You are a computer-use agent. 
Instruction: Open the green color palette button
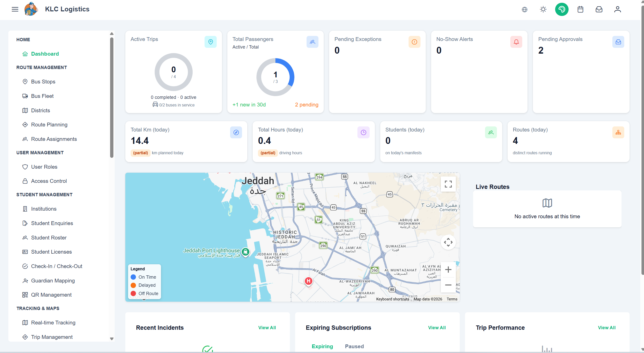[x=562, y=9]
